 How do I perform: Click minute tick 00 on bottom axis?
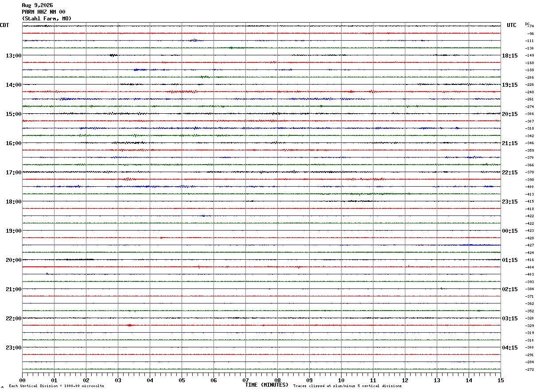22,380
